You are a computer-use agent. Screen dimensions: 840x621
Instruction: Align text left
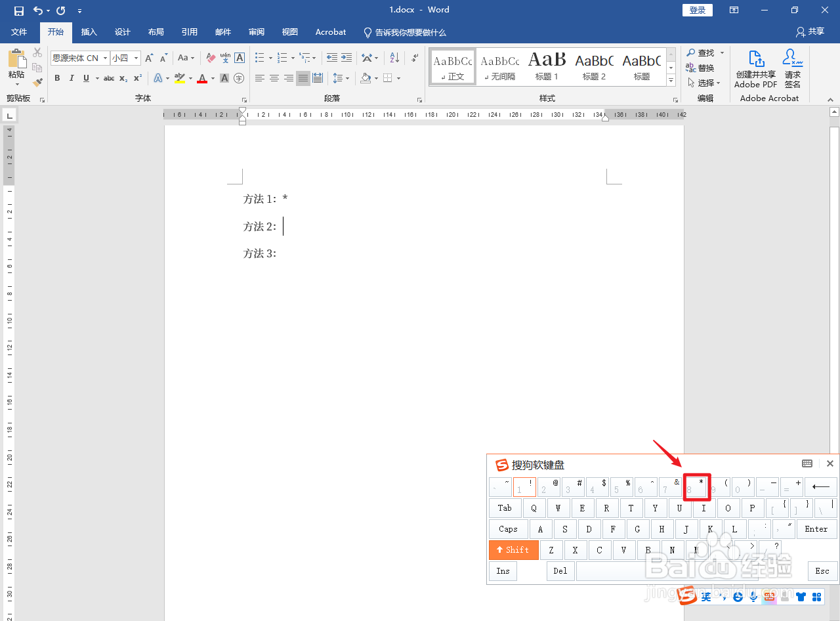(x=260, y=78)
